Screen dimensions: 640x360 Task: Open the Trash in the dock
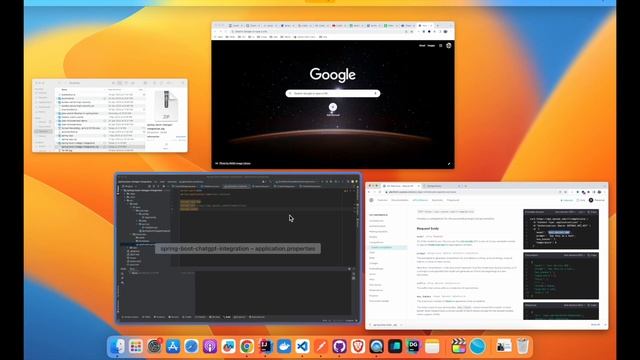tap(522, 346)
